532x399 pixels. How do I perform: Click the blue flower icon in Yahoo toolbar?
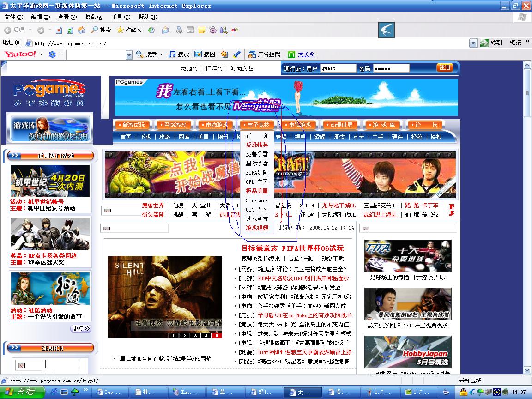tap(52, 54)
